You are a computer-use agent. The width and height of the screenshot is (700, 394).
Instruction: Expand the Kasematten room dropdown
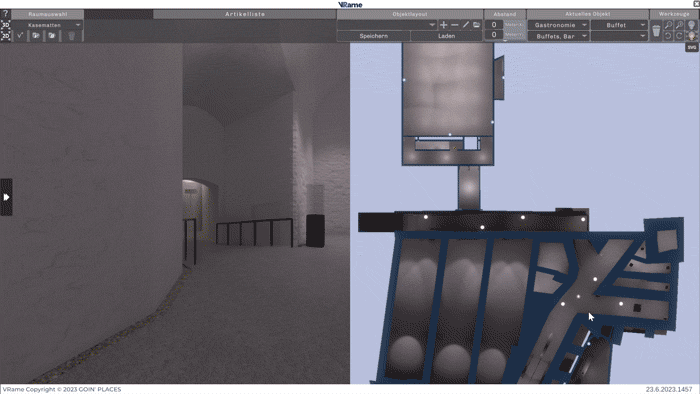[47, 25]
